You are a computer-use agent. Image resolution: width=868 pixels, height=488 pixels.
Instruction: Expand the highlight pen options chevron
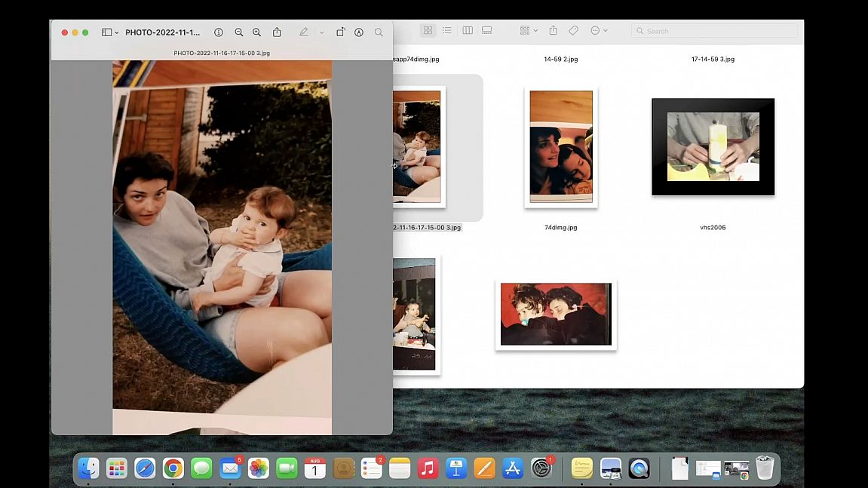(322, 32)
